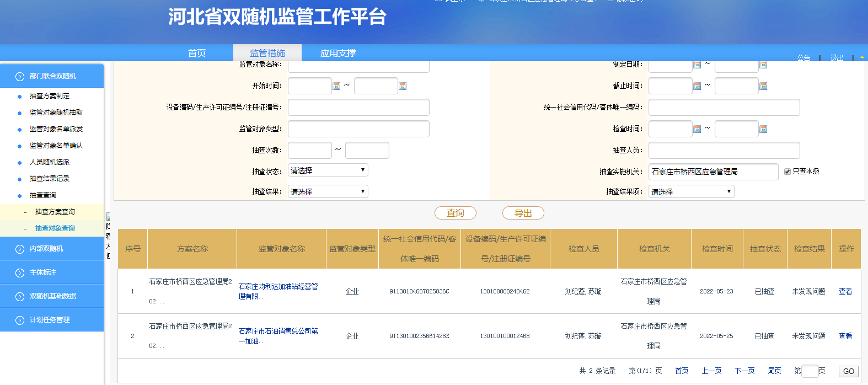Focus the 抽查人员 input field

[x=724, y=150]
